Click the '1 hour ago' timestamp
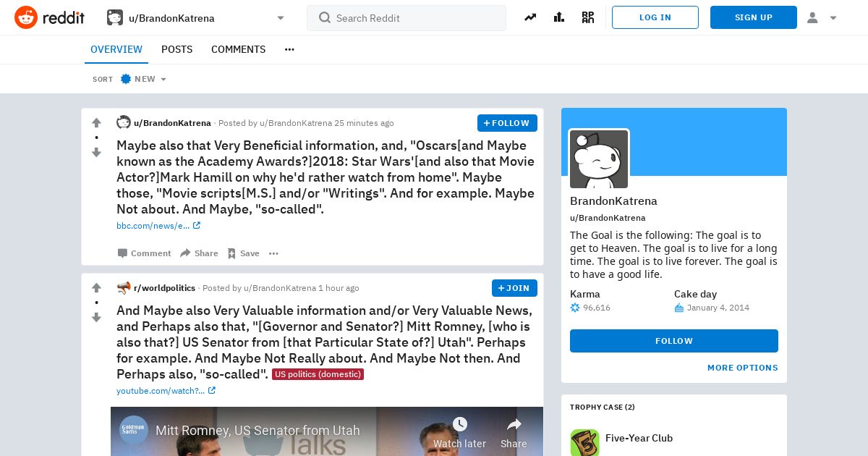Screen dimensions: 868x456 click(x=339, y=288)
